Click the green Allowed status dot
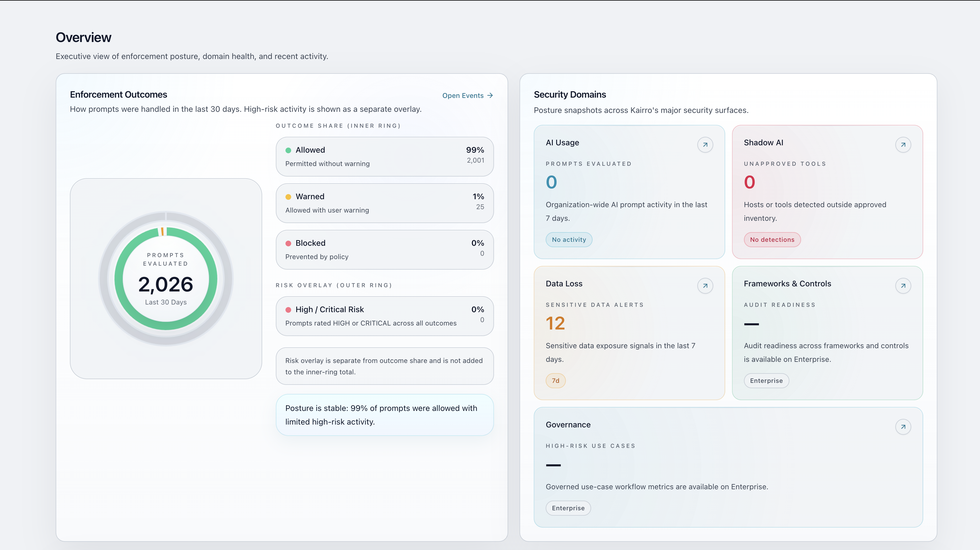The image size is (980, 550). (289, 150)
